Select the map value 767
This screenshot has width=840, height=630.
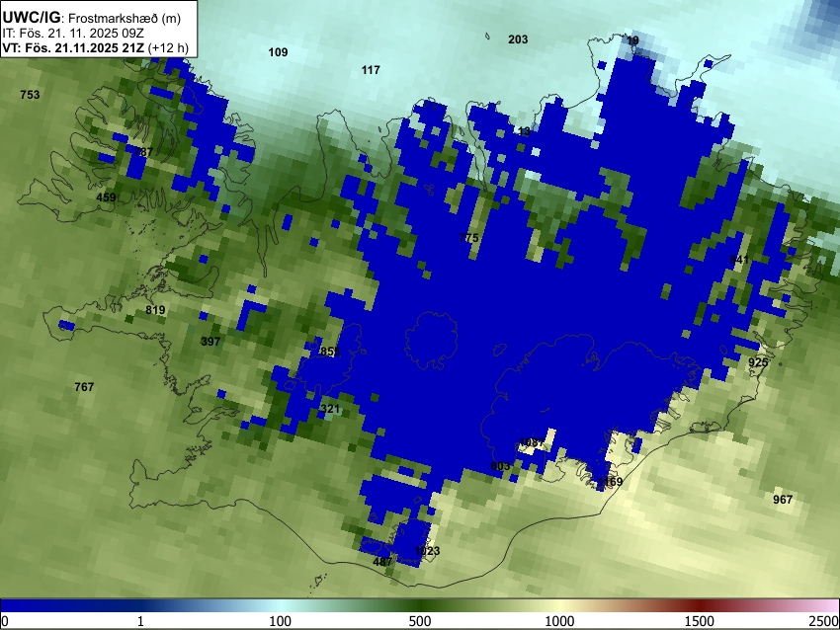click(84, 387)
